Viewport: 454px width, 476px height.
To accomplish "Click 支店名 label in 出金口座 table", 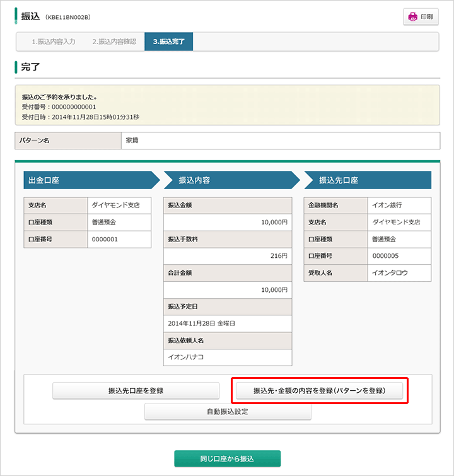I will tap(37, 205).
